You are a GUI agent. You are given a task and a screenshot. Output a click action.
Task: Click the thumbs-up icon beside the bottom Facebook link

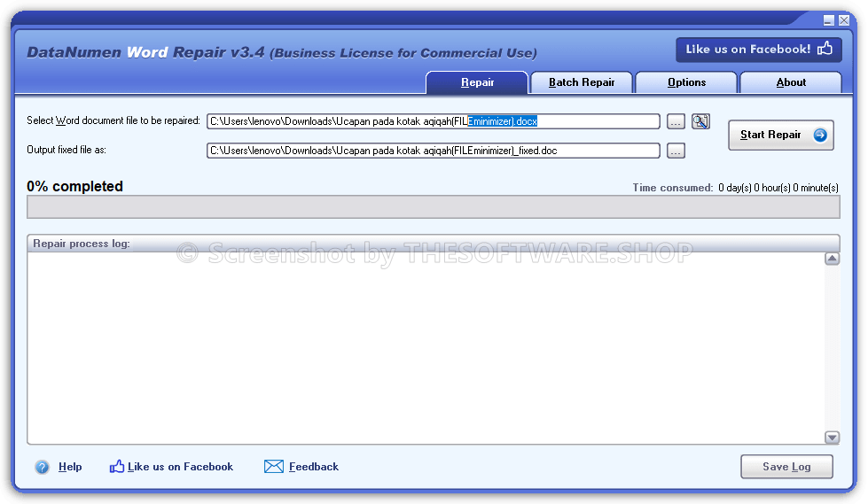pyautogui.click(x=116, y=467)
